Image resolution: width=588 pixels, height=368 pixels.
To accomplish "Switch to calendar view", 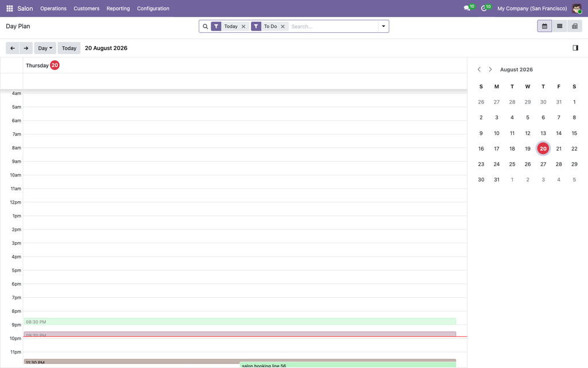I will click(x=544, y=26).
